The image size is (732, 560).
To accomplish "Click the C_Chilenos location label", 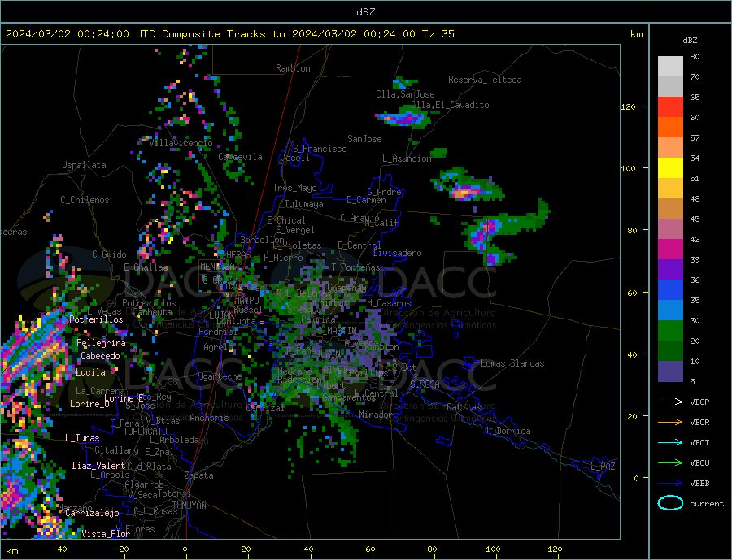I will (x=85, y=200).
